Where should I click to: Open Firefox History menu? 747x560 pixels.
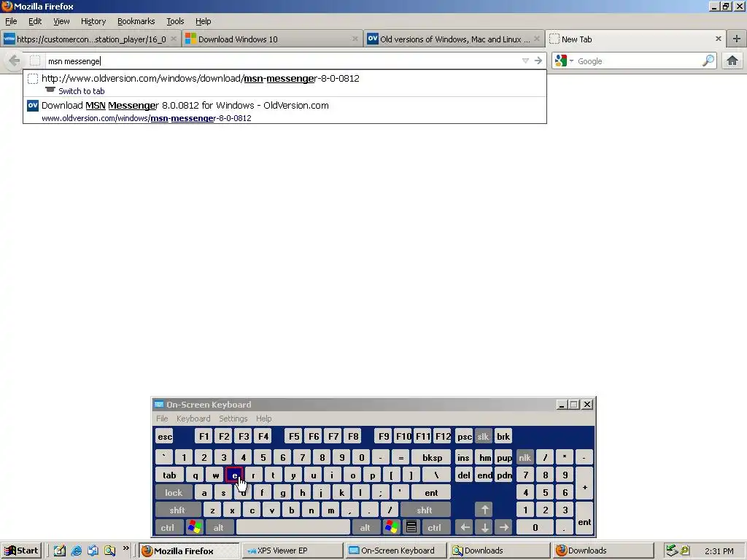93,21
